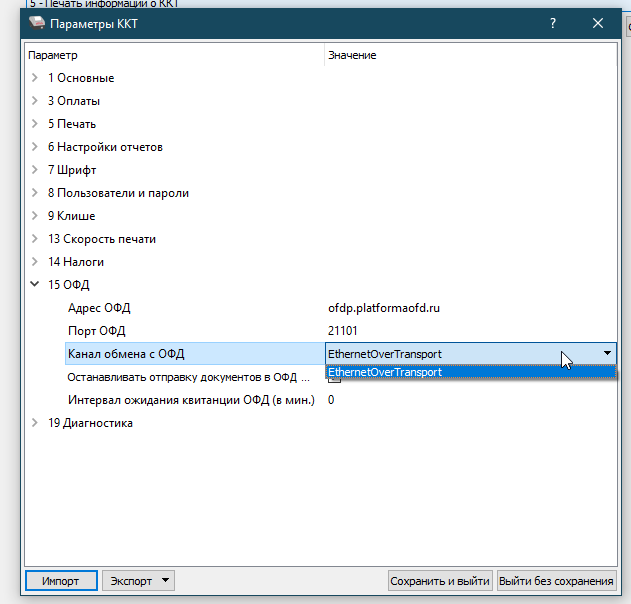Click the help question mark icon
This screenshot has width=631, height=604.
(x=553, y=23)
